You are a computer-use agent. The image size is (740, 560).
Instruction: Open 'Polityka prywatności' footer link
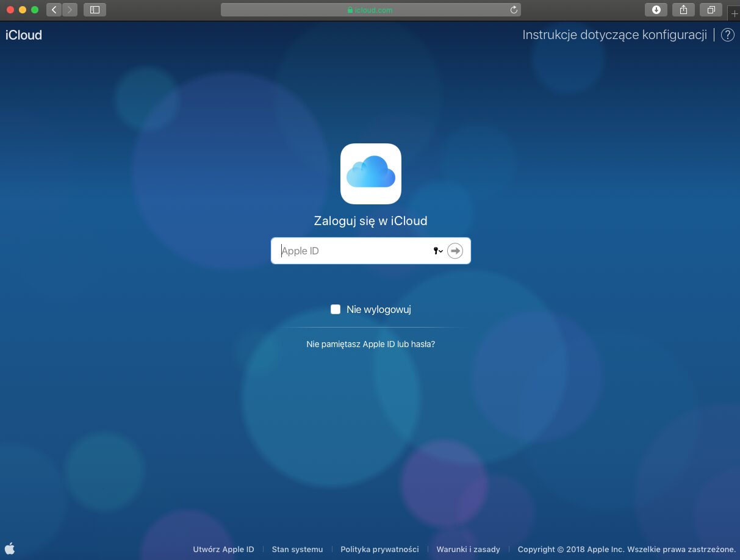click(379, 549)
